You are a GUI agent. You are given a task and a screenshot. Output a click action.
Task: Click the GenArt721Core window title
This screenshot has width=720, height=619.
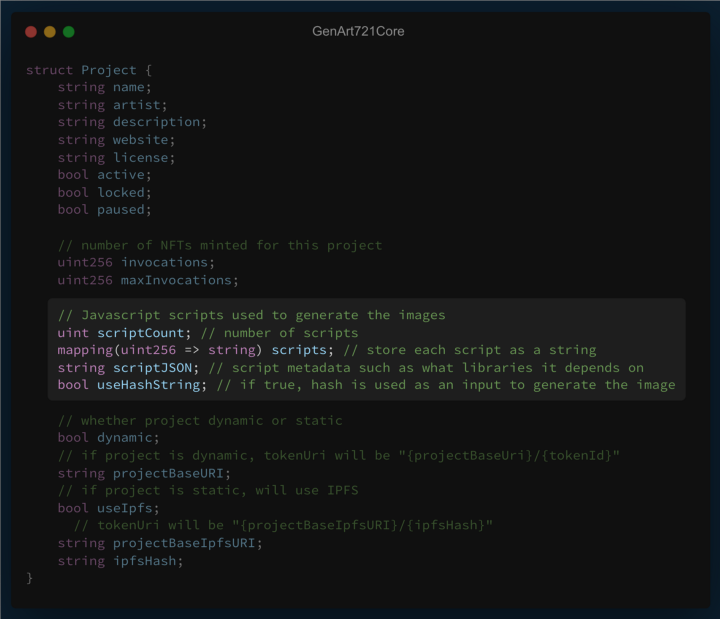point(358,32)
